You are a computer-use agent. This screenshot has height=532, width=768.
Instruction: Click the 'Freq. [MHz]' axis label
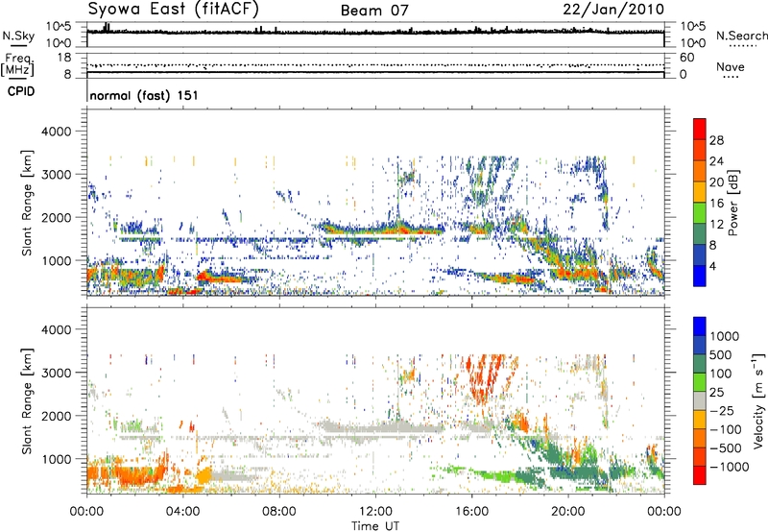(17, 65)
